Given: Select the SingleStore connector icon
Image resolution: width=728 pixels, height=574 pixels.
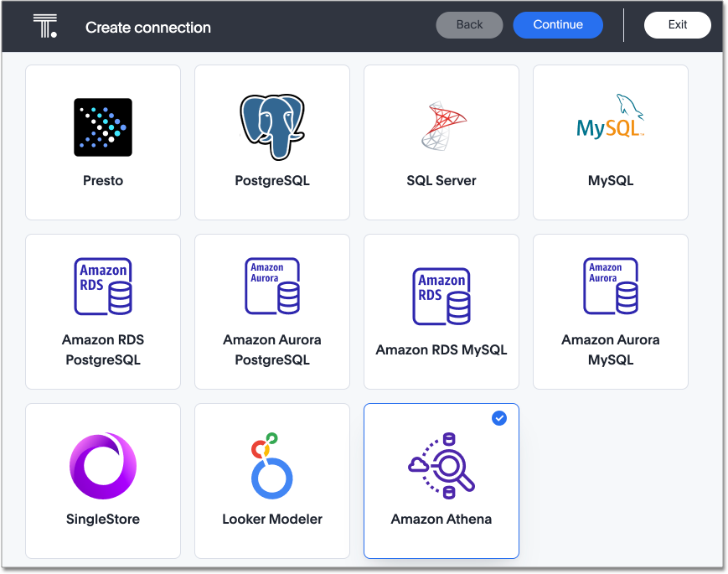Looking at the screenshot, I should point(102,466).
